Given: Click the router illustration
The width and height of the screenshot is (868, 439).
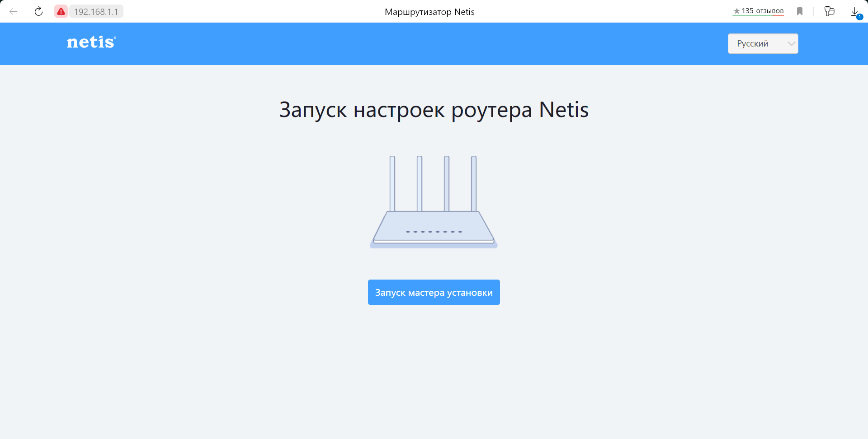Looking at the screenshot, I should click(x=434, y=202).
